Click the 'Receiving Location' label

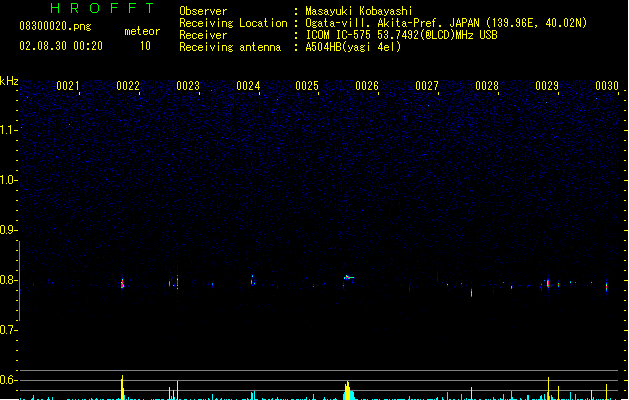(233, 23)
